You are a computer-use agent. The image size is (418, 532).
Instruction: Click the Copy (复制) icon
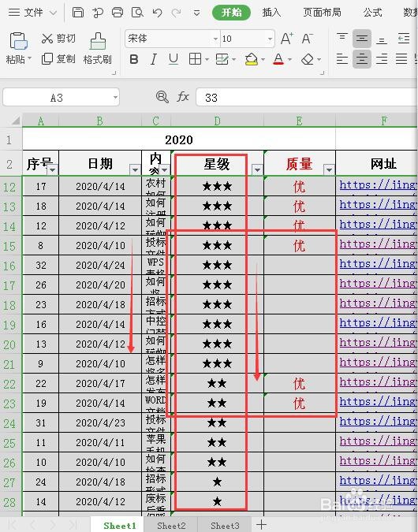click(47, 58)
